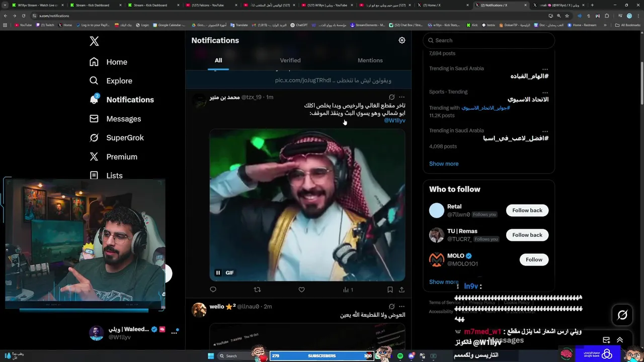Open more options on wello post
The image size is (644, 362).
[401, 306]
